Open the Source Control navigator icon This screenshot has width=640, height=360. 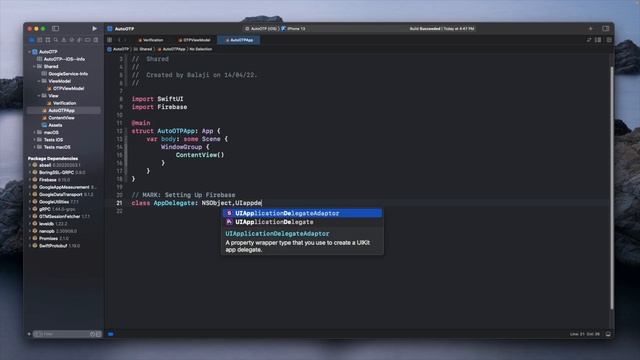coord(40,40)
